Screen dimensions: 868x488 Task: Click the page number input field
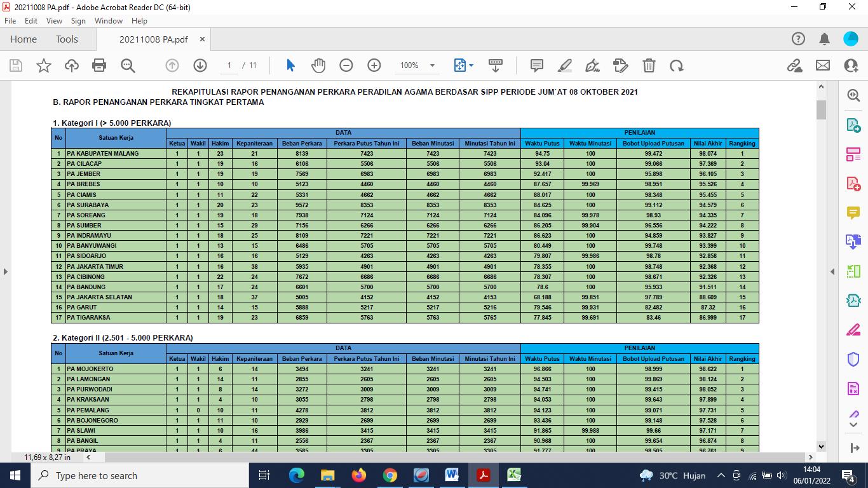(229, 65)
